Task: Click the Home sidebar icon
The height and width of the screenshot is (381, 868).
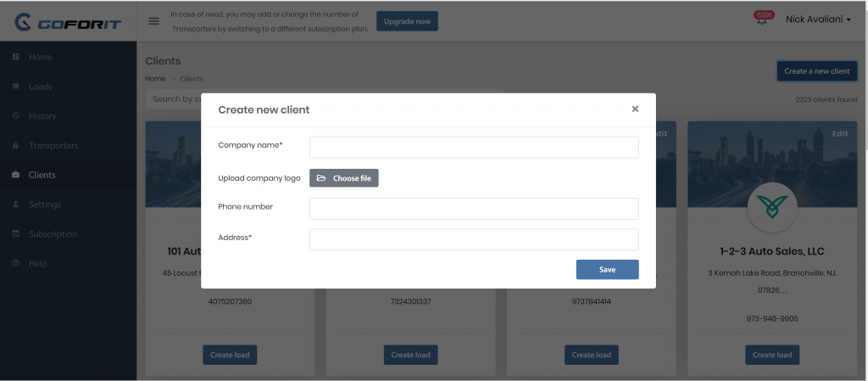Action: click(16, 57)
